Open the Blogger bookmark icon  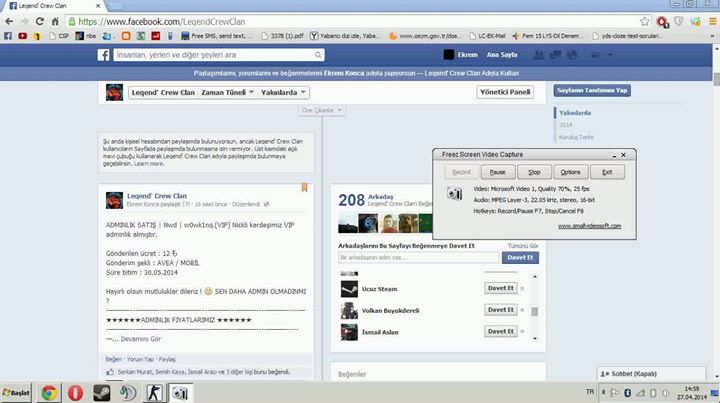coord(126,36)
